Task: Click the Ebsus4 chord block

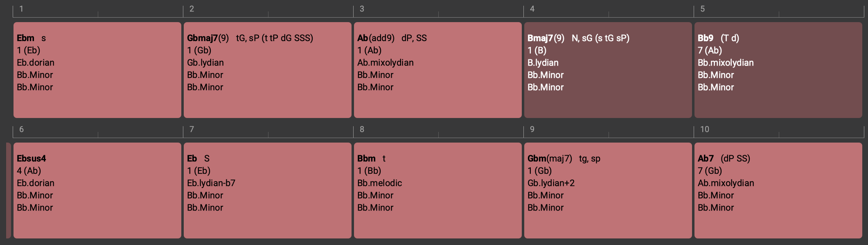Action: point(97,191)
